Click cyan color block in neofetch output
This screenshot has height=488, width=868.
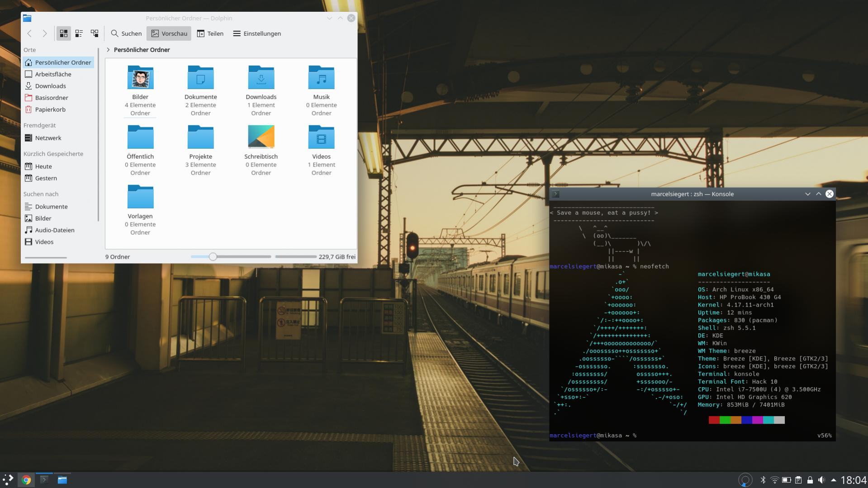pos(768,420)
